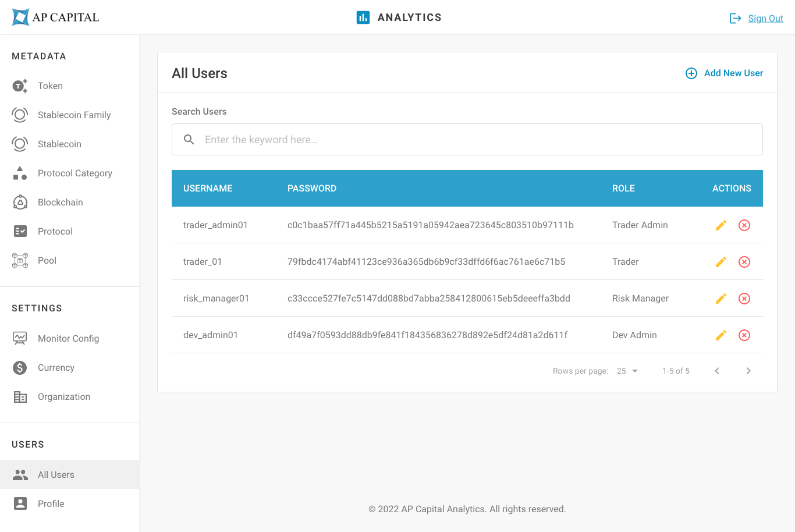
Task: Edit dev_admin01 with the pencil icon
Action: coord(721,335)
